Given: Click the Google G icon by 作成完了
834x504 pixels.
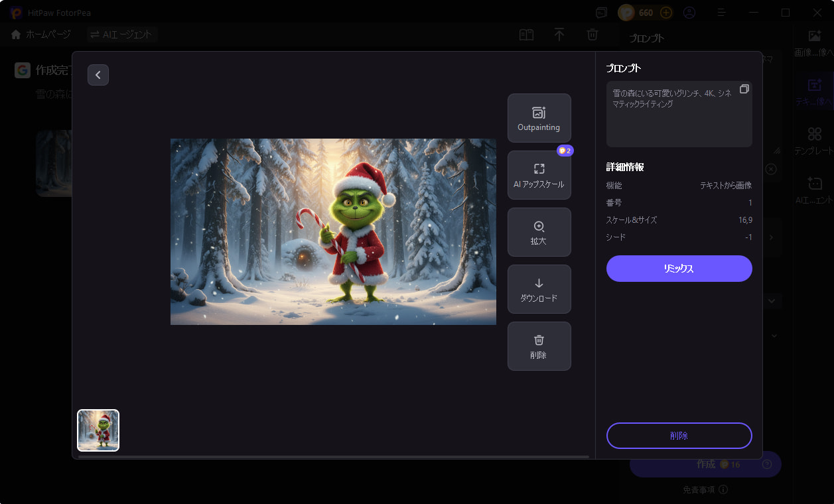Looking at the screenshot, I should 23,70.
